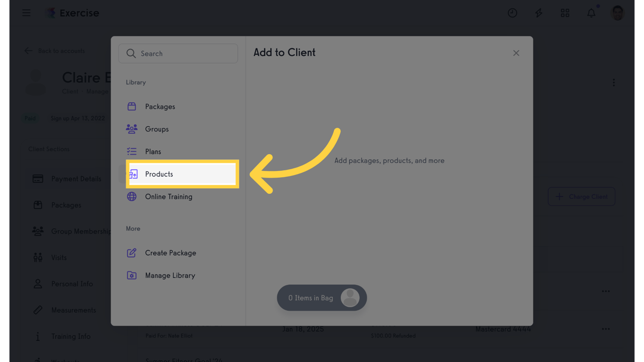This screenshot has height=362, width=644.
Task: Open the transaction row three-dot menu
Action: [x=605, y=291]
